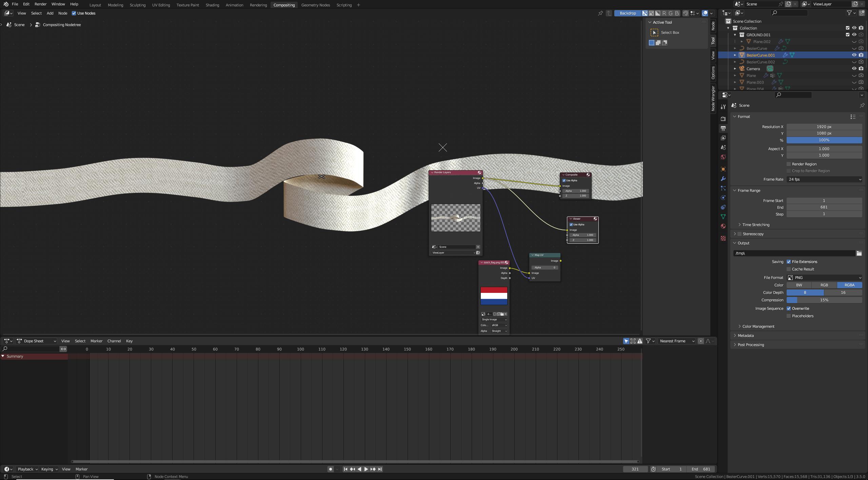Image resolution: width=868 pixels, height=480 pixels.
Task: Open the Material properties tab
Action: click(x=723, y=226)
